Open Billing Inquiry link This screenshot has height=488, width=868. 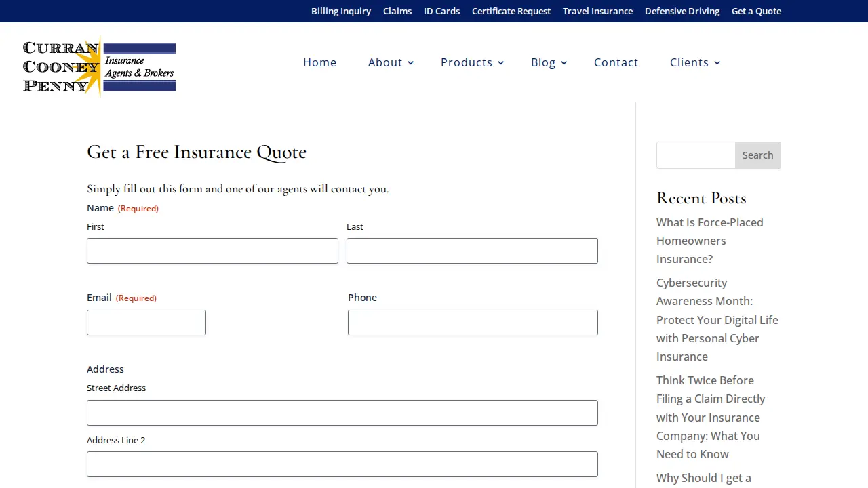coord(341,11)
